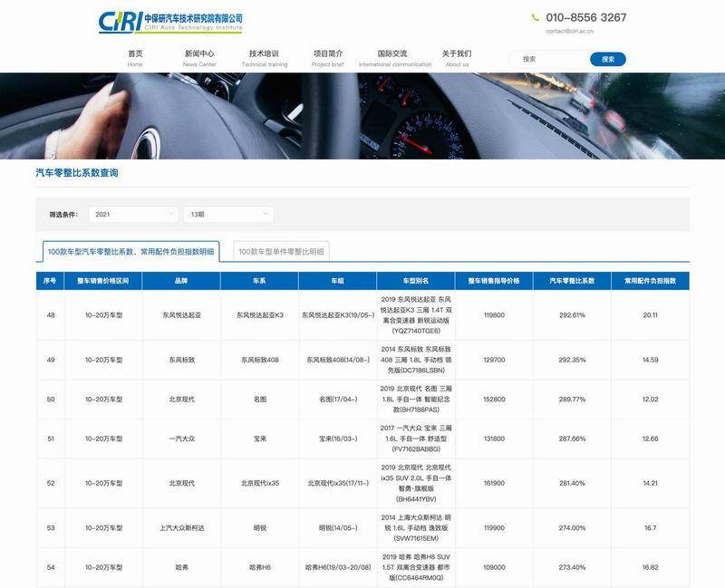Click the car dashboard banner image
This screenshot has height=588, width=725.
click(362, 116)
